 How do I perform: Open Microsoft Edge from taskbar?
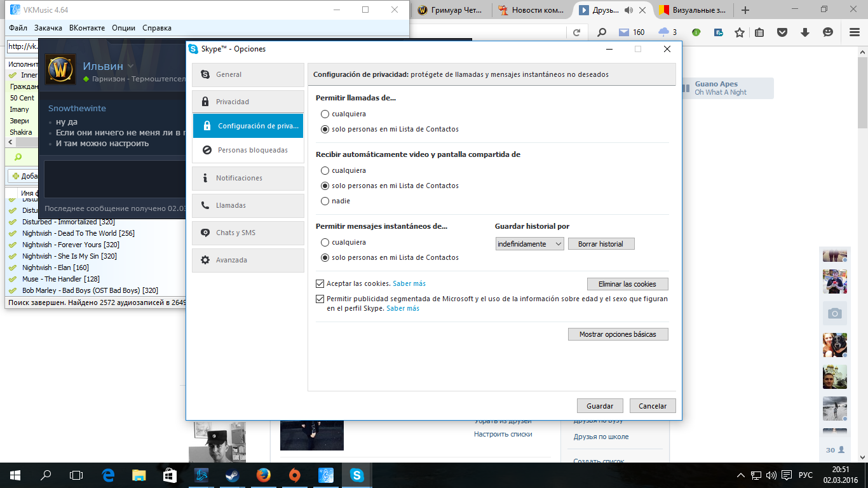108,475
